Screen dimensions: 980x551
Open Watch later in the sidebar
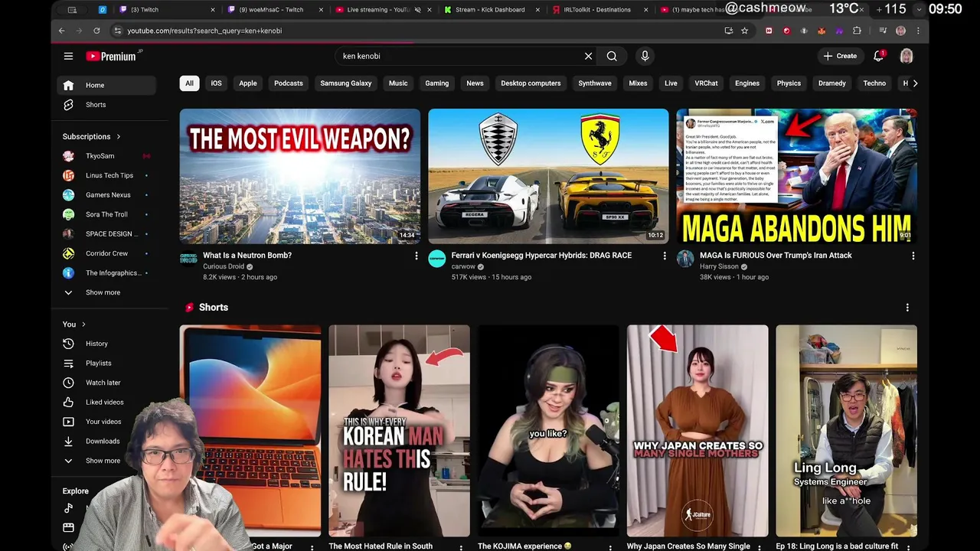[106, 383]
